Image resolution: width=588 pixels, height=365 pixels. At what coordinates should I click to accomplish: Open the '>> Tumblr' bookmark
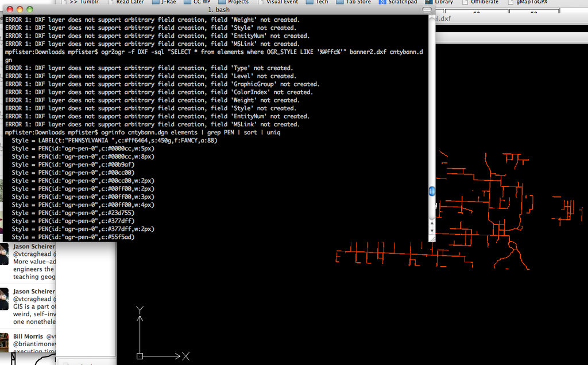pyautogui.click(x=80, y=2)
